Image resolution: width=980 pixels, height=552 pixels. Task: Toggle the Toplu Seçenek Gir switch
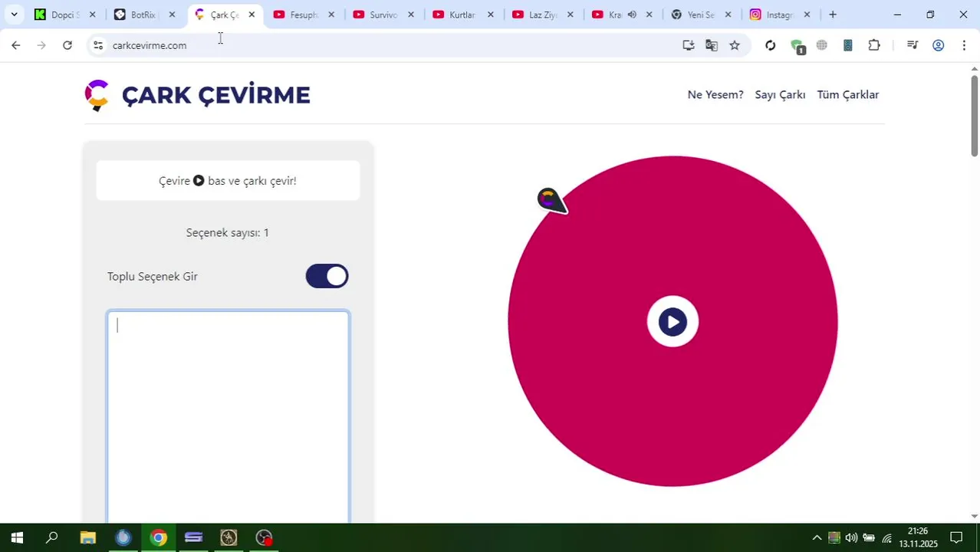point(327,277)
